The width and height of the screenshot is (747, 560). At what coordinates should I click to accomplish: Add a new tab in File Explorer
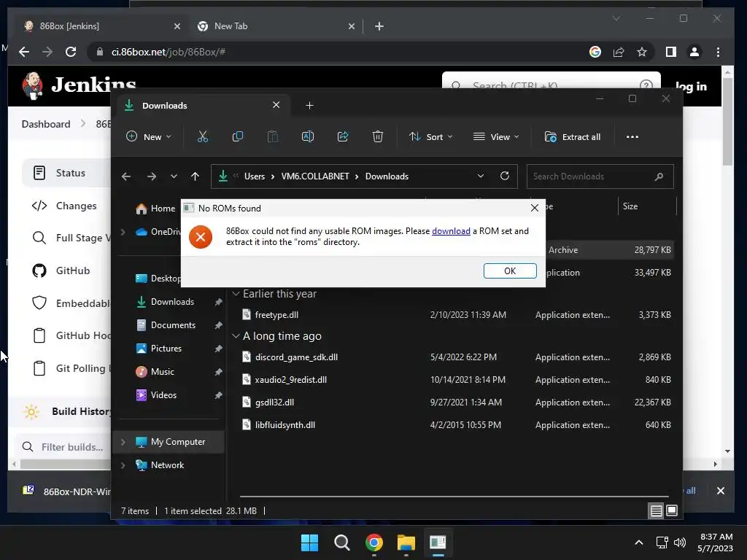pyautogui.click(x=309, y=106)
